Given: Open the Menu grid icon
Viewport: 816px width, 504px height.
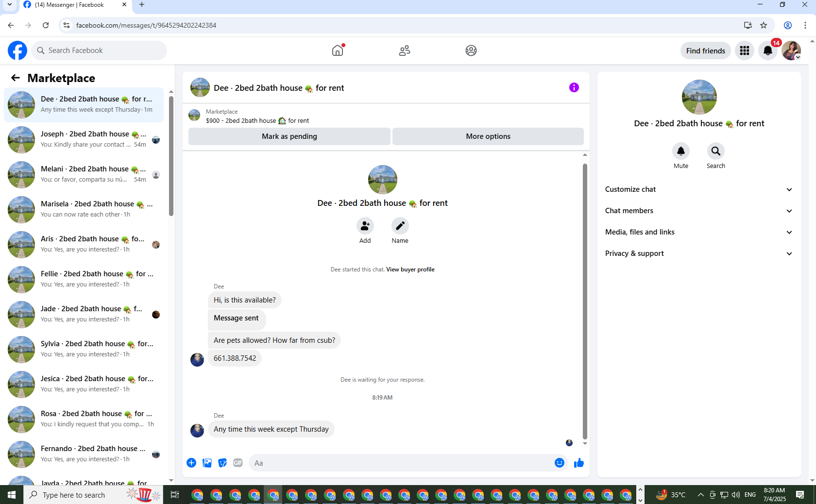Looking at the screenshot, I should click(745, 50).
